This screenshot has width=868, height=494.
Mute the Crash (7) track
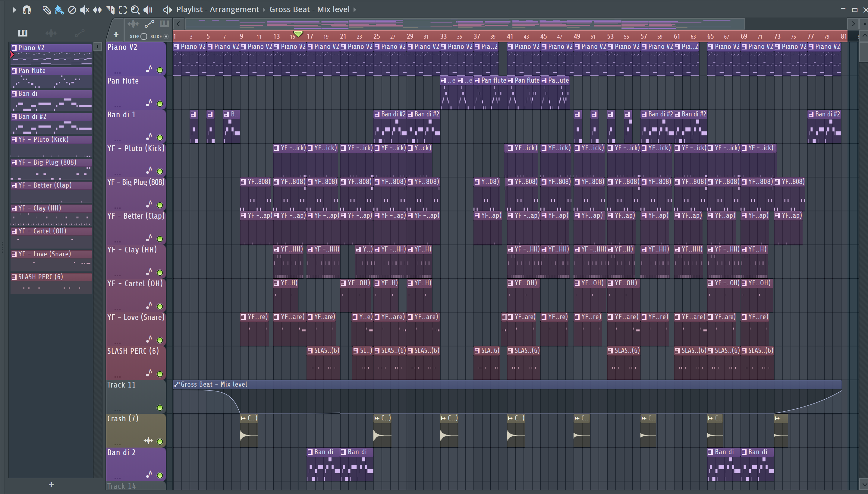pyautogui.click(x=160, y=442)
